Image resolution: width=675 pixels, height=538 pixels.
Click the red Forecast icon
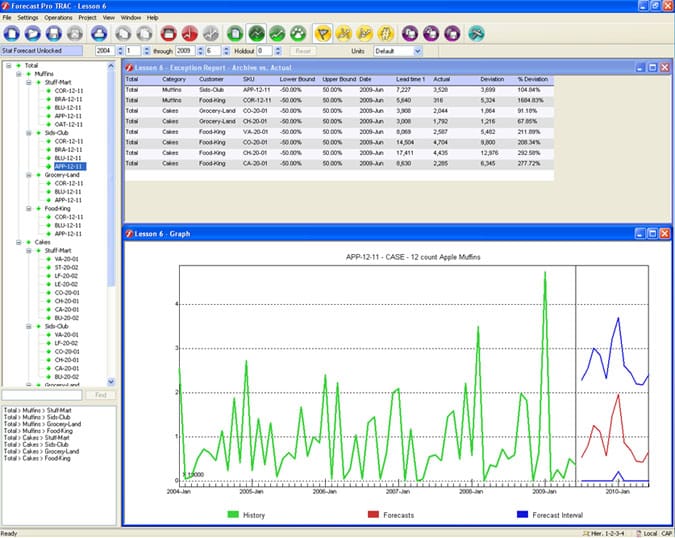pyautogui.click(x=189, y=34)
